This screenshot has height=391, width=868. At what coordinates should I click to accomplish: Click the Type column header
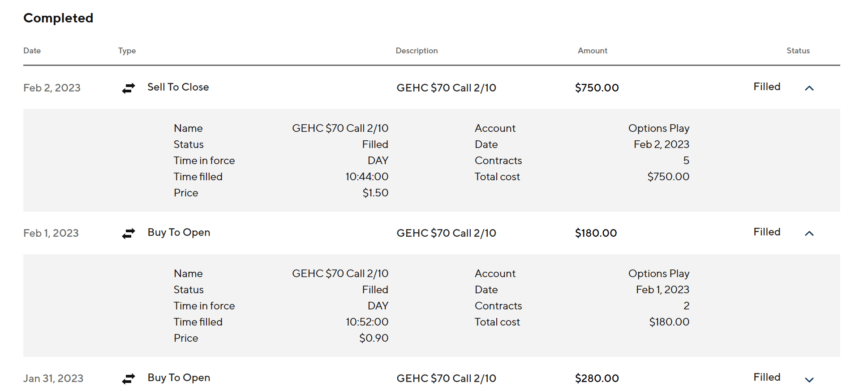(x=127, y=51)
